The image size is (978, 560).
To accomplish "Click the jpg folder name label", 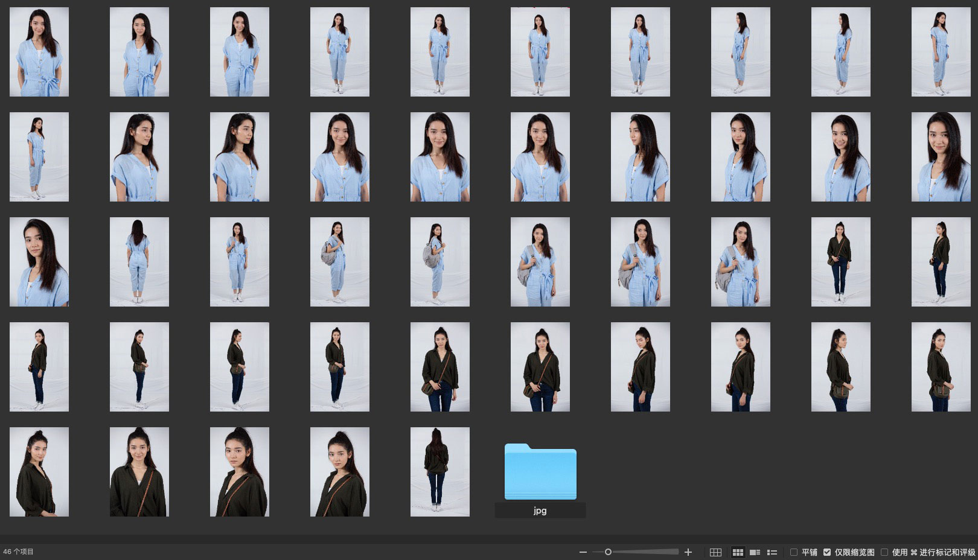I will 540,511.
